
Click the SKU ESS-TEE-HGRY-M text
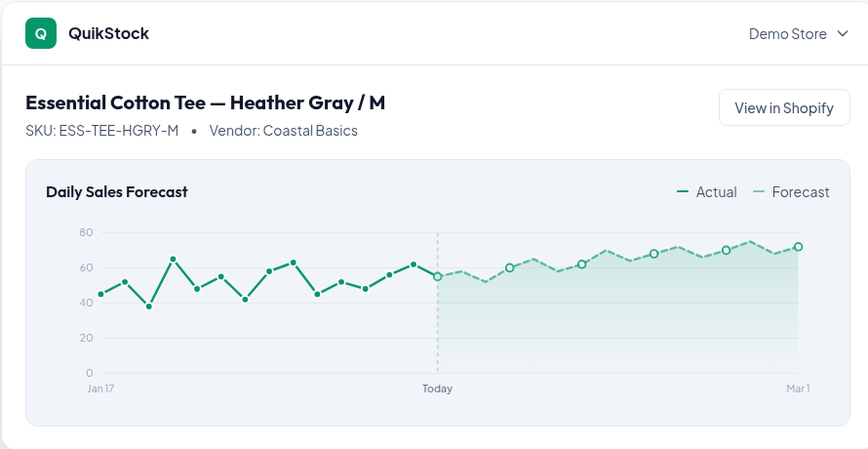(102, 131)
